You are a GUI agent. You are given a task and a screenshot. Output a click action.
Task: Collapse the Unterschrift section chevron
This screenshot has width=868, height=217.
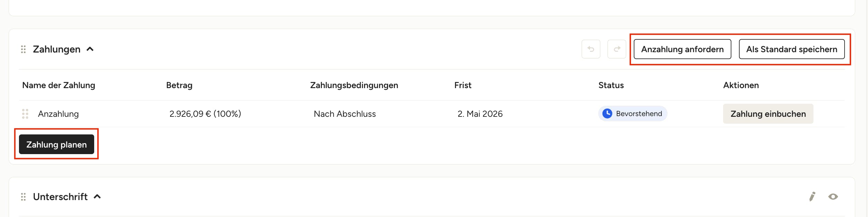97,197
